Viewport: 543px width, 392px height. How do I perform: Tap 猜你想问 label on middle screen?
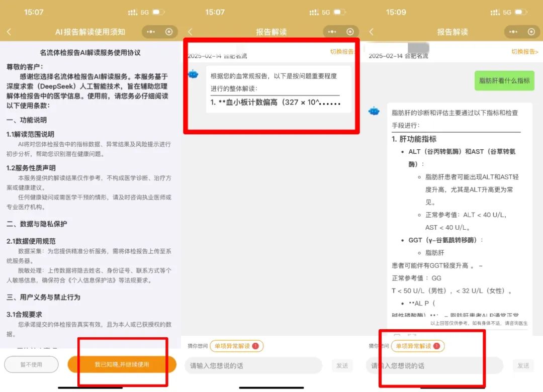pyautogui.click(x=198, y=346)
